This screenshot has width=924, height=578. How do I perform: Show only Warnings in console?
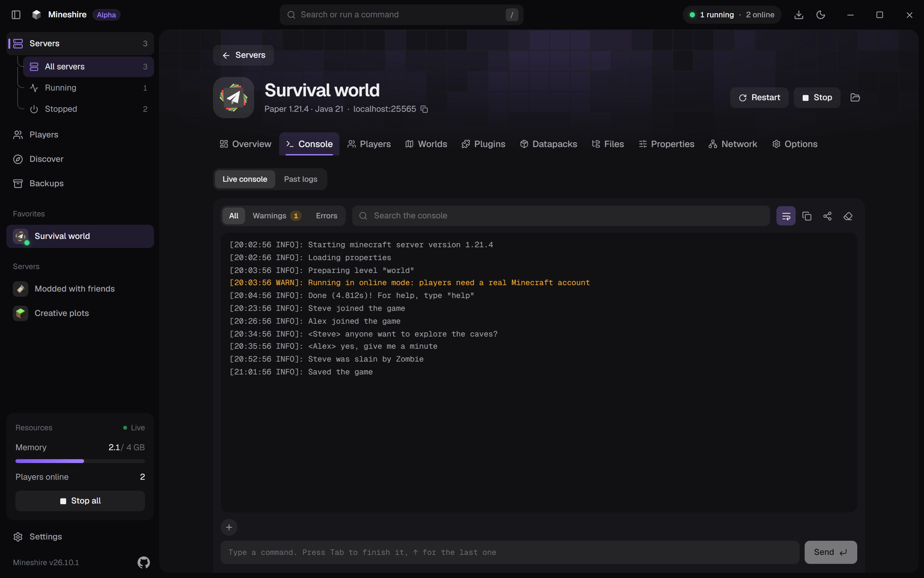[277, 216]
